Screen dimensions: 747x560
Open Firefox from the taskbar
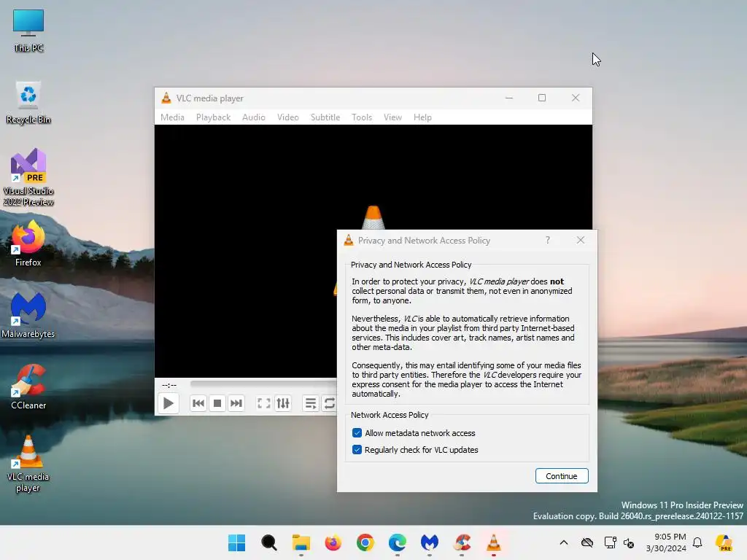(333, 542)
